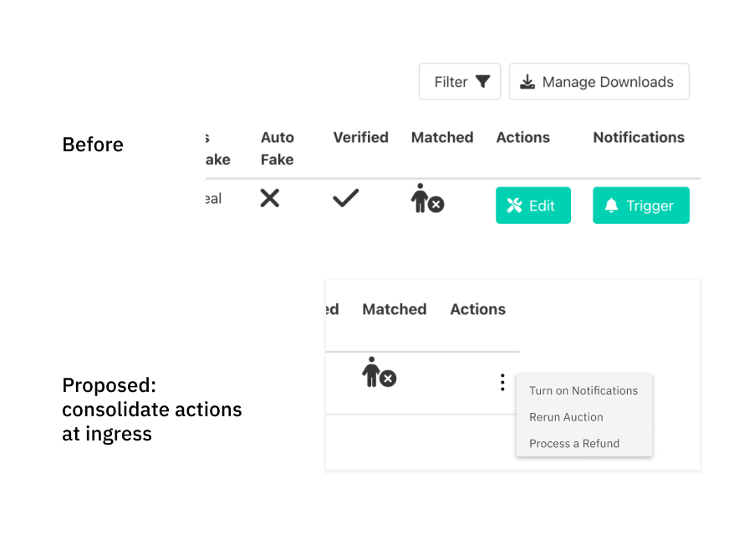Screen dimensions: 749x560
Task: Click the Auto Fake column header
Action: (278, 148)
